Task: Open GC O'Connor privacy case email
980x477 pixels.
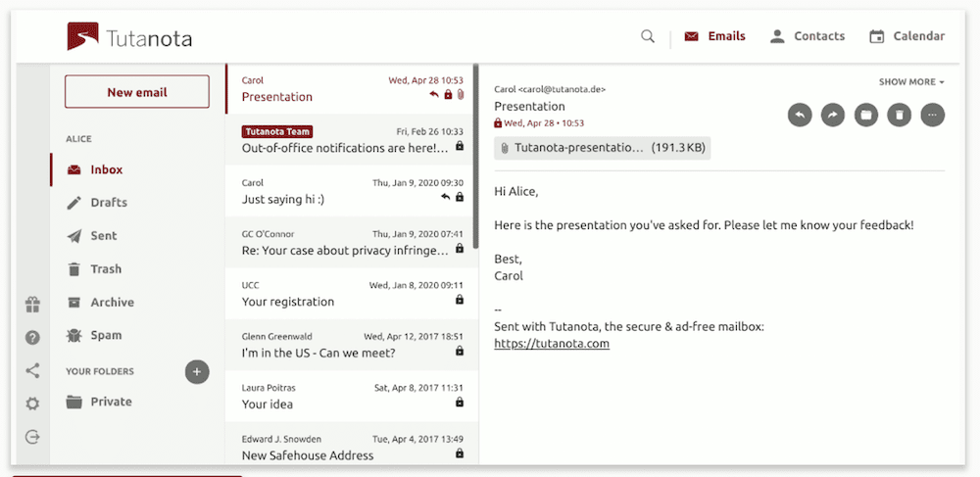Action: (x=350, y=242)
